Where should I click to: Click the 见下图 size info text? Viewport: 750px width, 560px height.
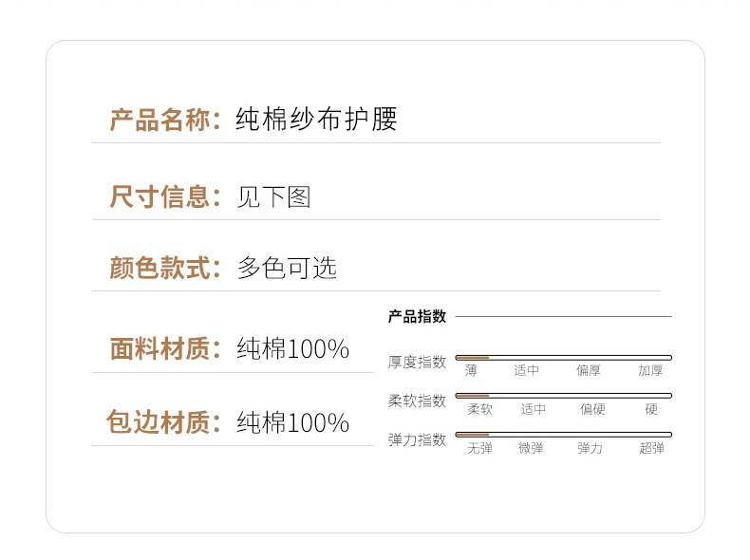274,197
